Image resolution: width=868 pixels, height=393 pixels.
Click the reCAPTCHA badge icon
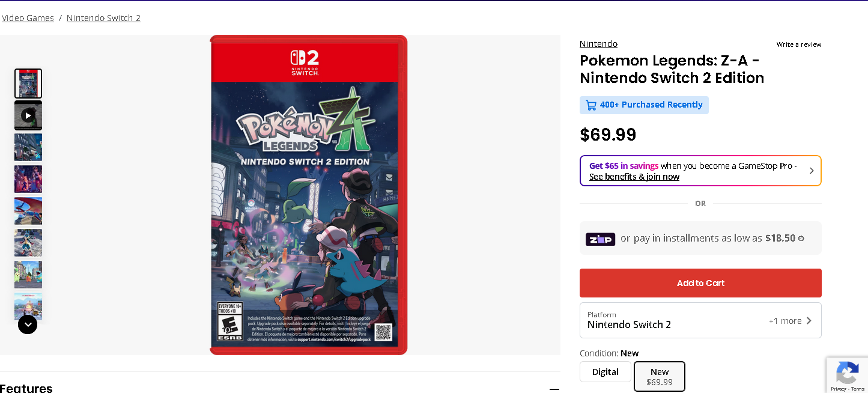tap(847, 373)
